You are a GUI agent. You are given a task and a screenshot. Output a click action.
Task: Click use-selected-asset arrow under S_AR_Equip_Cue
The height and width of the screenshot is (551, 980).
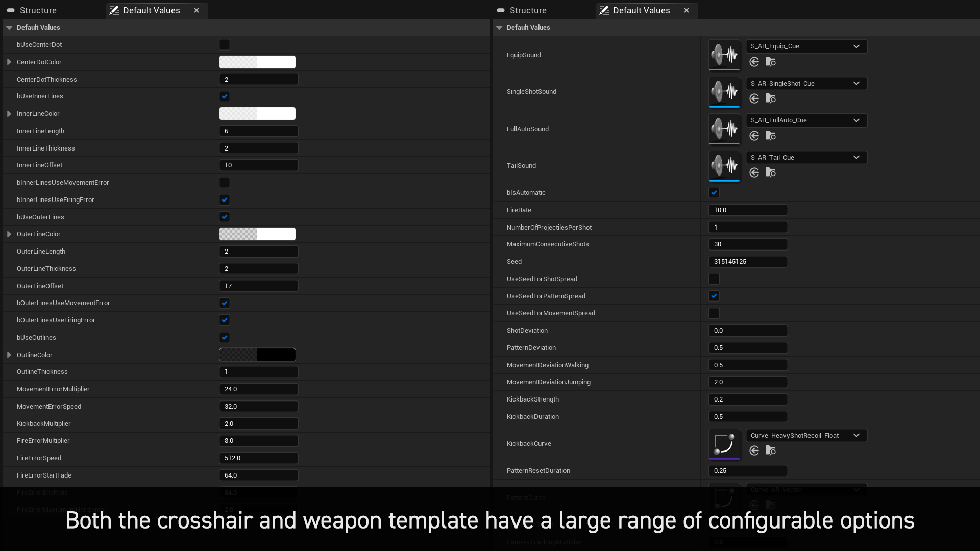pyautogui.click(x=754, y=62)
